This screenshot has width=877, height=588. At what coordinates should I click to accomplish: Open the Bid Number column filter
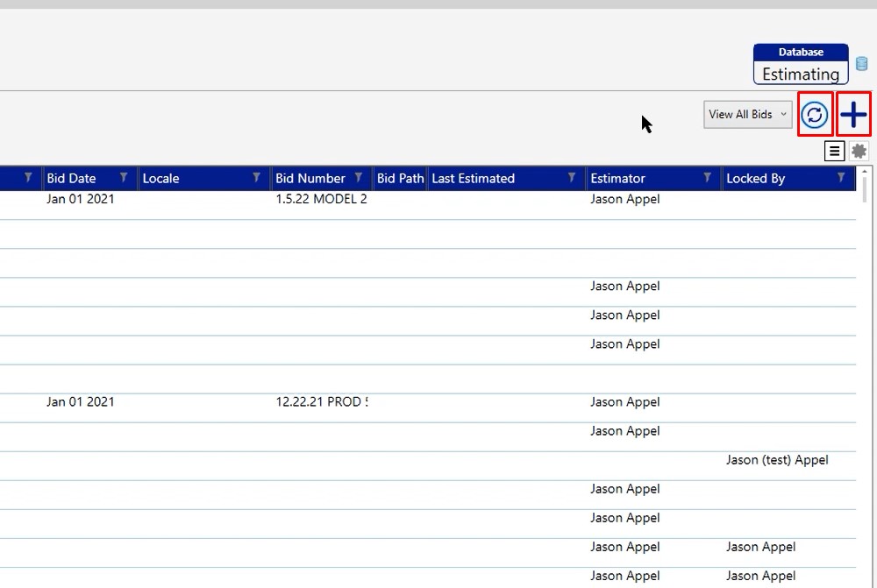tap(359, 178)
